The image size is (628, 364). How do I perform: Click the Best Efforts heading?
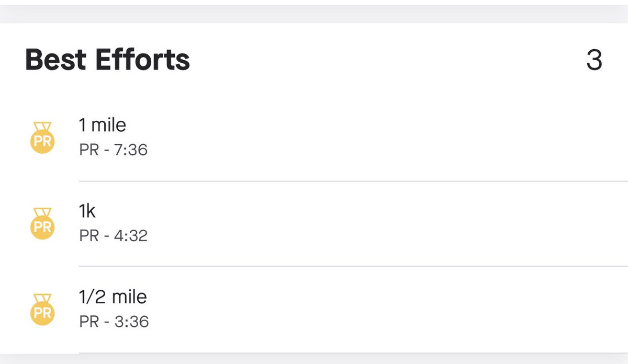coord(107,60)
